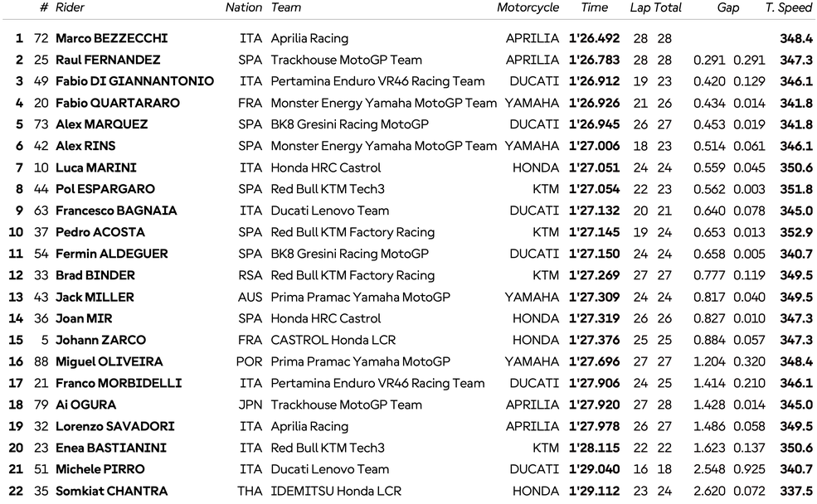The image size is (817, 504).
Task: Click the Nation column header
Action: pos(244,7)
